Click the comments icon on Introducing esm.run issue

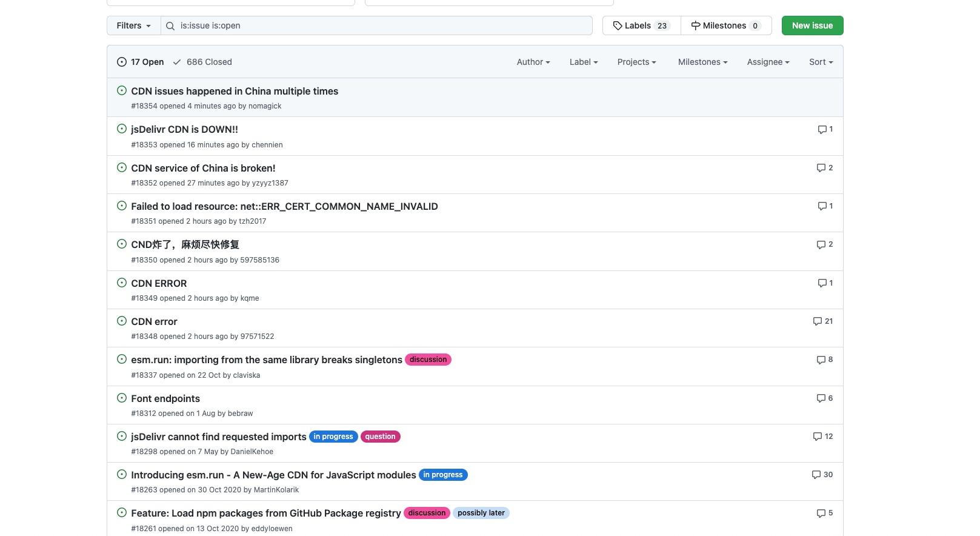click(816, 475)
